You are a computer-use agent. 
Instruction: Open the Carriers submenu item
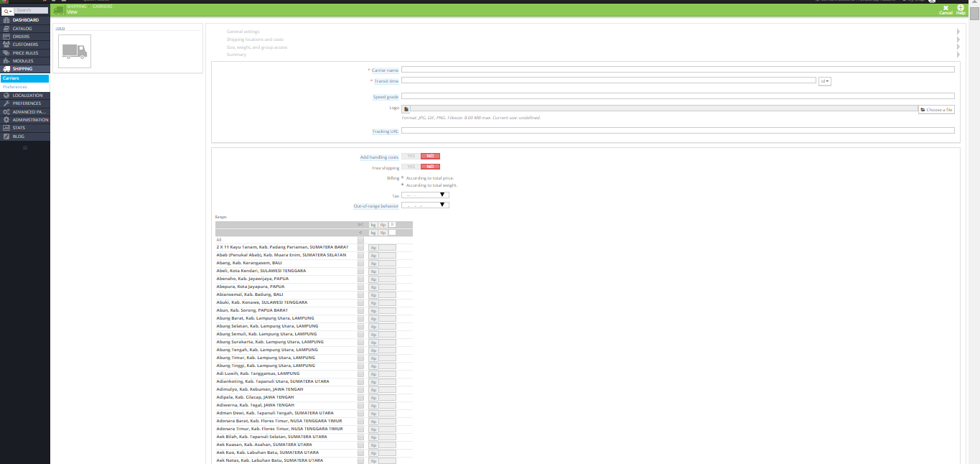pyautogui.click(x=24, y=78)
